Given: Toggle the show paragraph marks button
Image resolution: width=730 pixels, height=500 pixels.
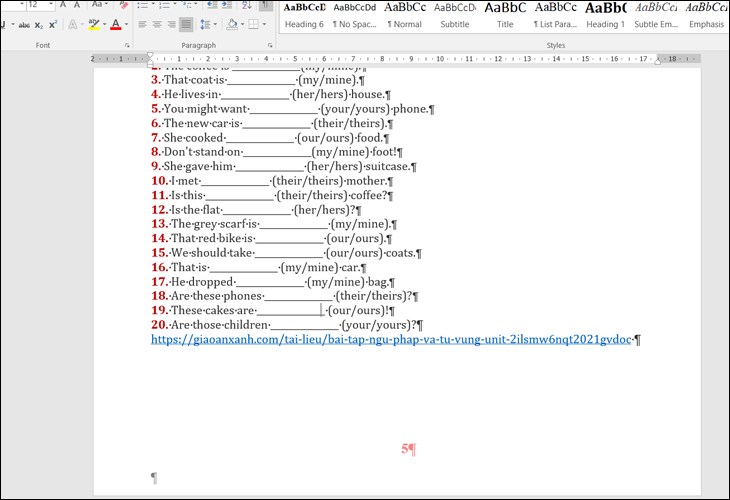Looking at the screenshot, I should 266,5.
